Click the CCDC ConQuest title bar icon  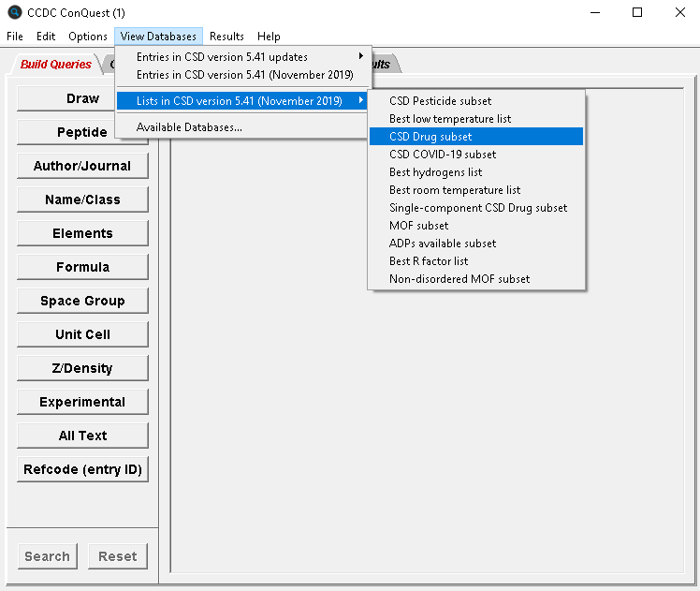click(x=14, y=12)
